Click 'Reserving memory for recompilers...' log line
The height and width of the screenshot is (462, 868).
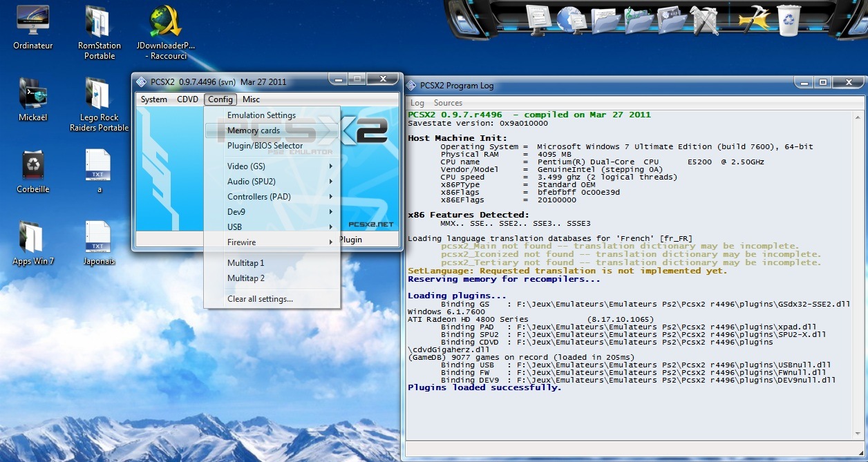click(x=504, y=279)
